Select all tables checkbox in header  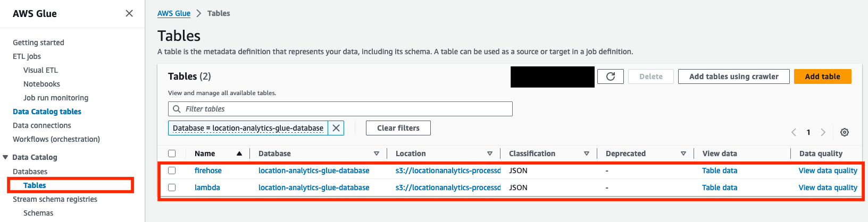[172, 153]
